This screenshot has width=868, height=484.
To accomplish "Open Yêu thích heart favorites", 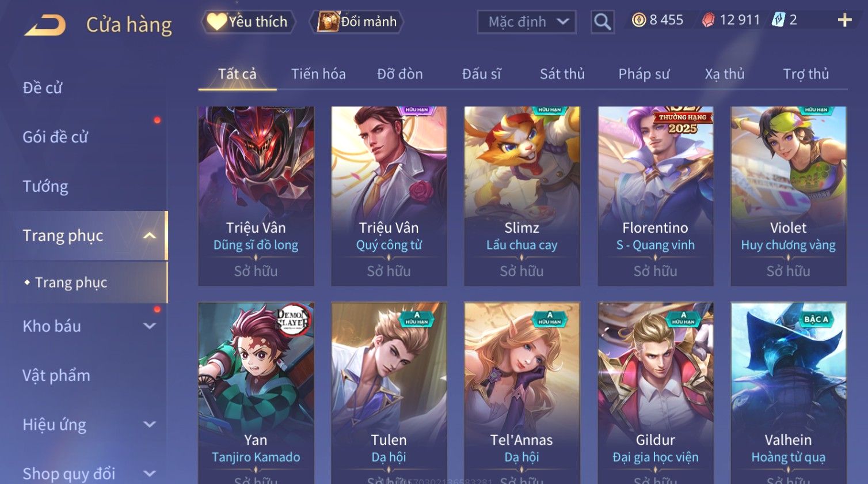I will (248, 22).
